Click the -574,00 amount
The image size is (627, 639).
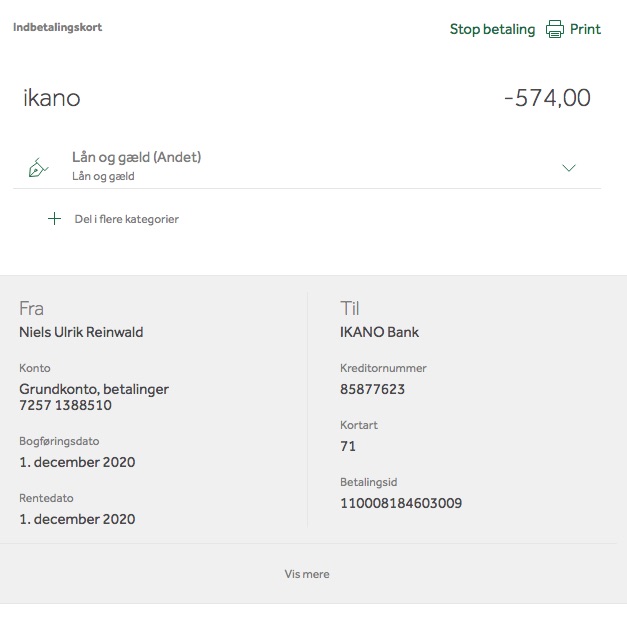[x=547, y=98]
